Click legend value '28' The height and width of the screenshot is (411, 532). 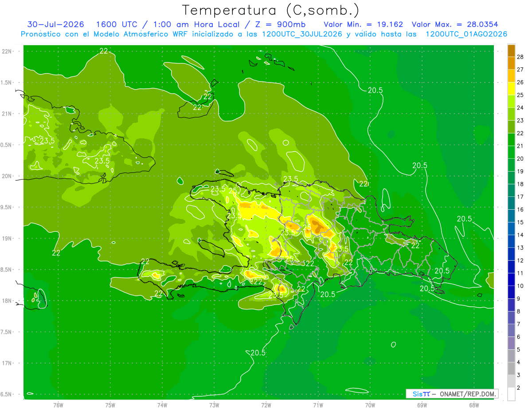click(x=520, y=57)
